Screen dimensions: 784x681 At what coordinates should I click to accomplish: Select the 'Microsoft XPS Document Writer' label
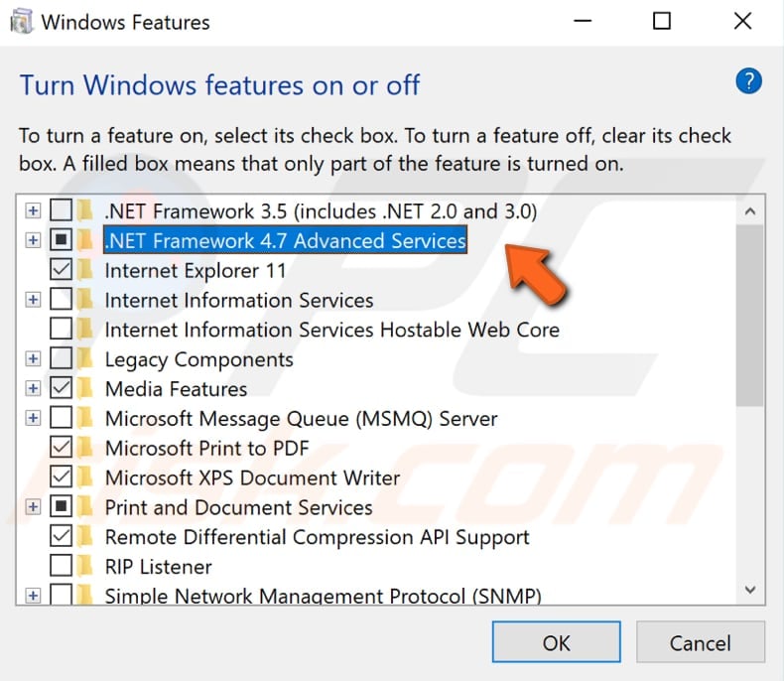pyautogui.click(x=252, y=477)
